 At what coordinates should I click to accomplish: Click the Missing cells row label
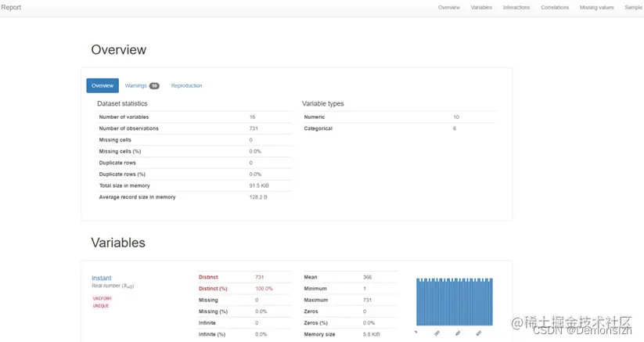click(x=115, y=140)
